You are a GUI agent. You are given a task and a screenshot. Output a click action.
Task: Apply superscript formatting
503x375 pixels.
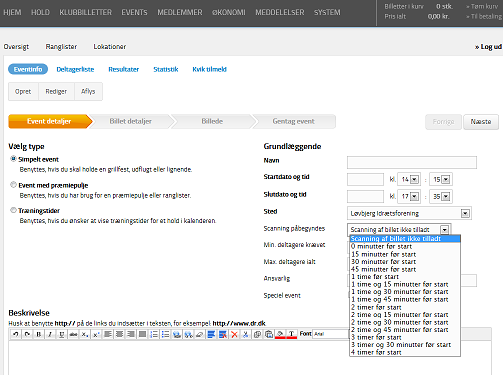tap(96, 334)
